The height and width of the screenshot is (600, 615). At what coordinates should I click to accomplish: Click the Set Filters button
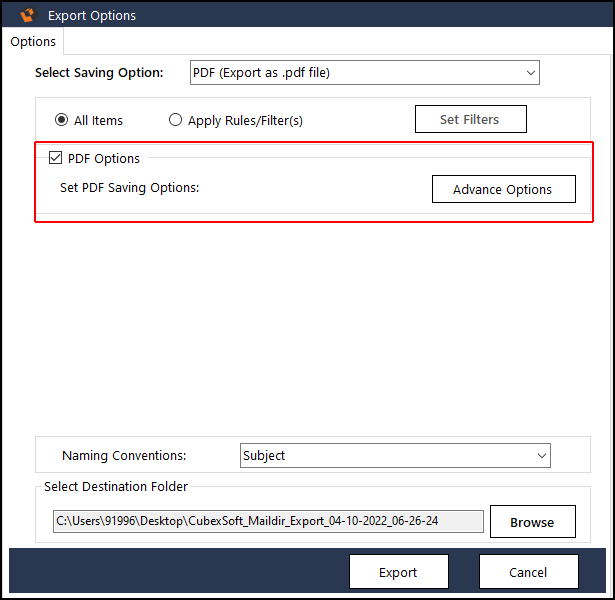click(x=471, y=119)
